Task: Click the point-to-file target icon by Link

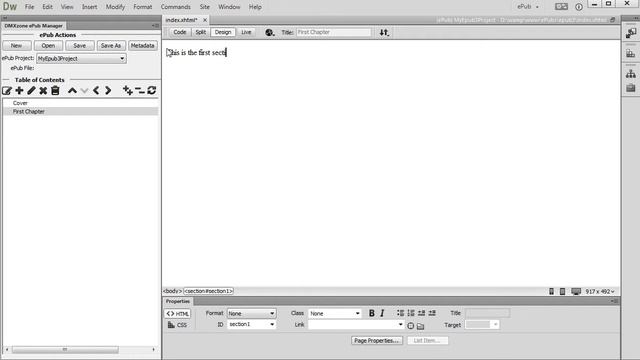Action: point(411,326)
